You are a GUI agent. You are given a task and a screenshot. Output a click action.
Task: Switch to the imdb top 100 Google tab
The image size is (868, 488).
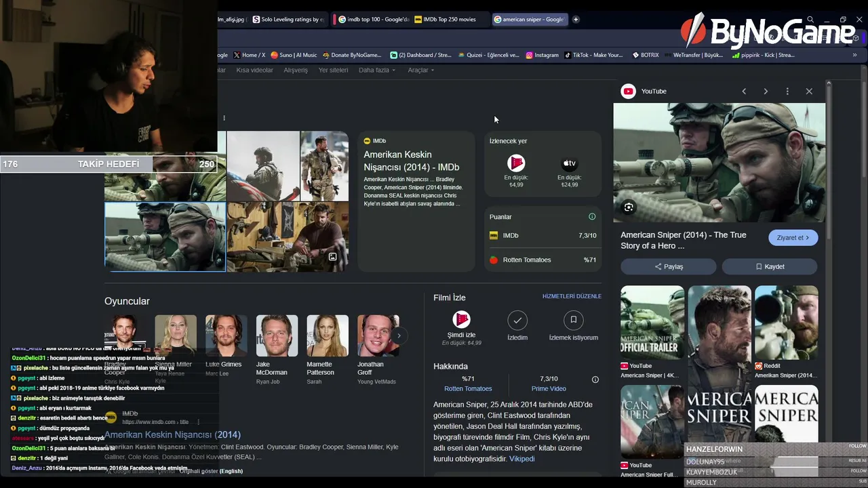point(372,20)
